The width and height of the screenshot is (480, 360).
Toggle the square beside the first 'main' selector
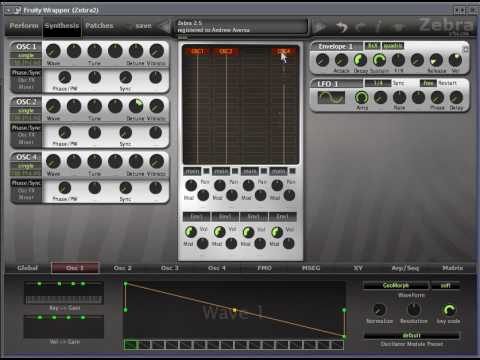click(206, 171)
